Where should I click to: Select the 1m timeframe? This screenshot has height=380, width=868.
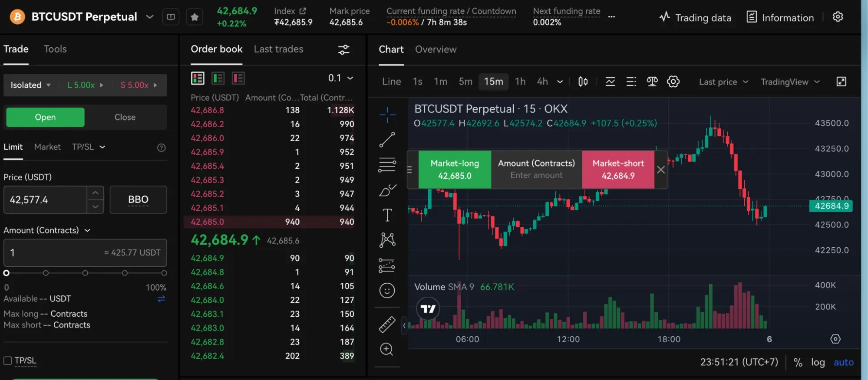tap(440, 82)
